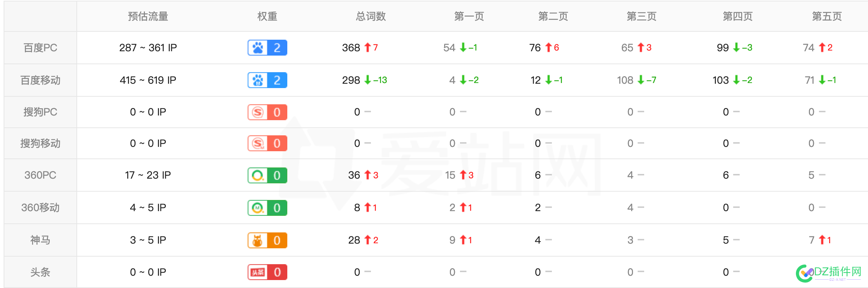
Task: Click the 头条 weight badge icon
Action: point(267,272)
